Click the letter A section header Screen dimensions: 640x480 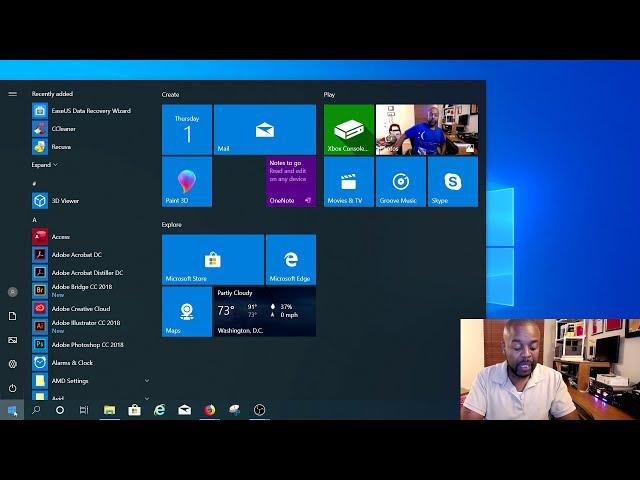(x=34, y=220)
